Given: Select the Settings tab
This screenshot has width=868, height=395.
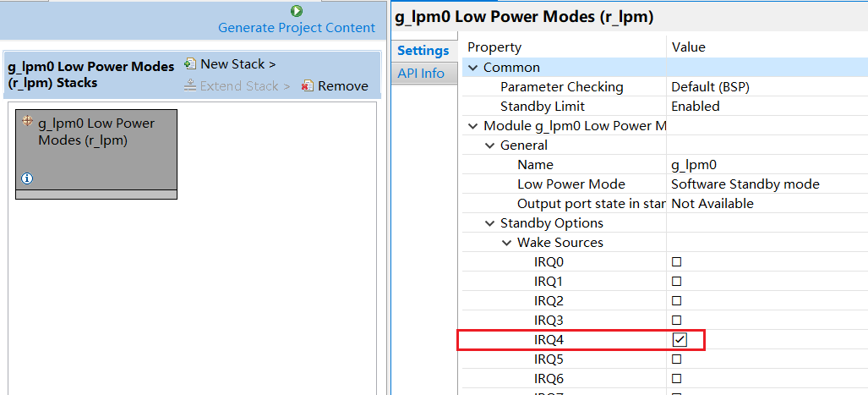Looking at the screenshot, I should click(x=423, y=51).
